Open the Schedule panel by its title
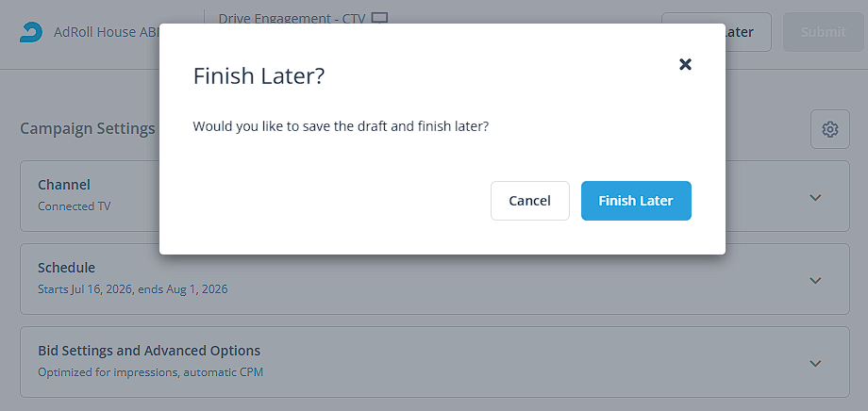The width and height of the screenshot is (868, 411). click(x=66, y=268)
